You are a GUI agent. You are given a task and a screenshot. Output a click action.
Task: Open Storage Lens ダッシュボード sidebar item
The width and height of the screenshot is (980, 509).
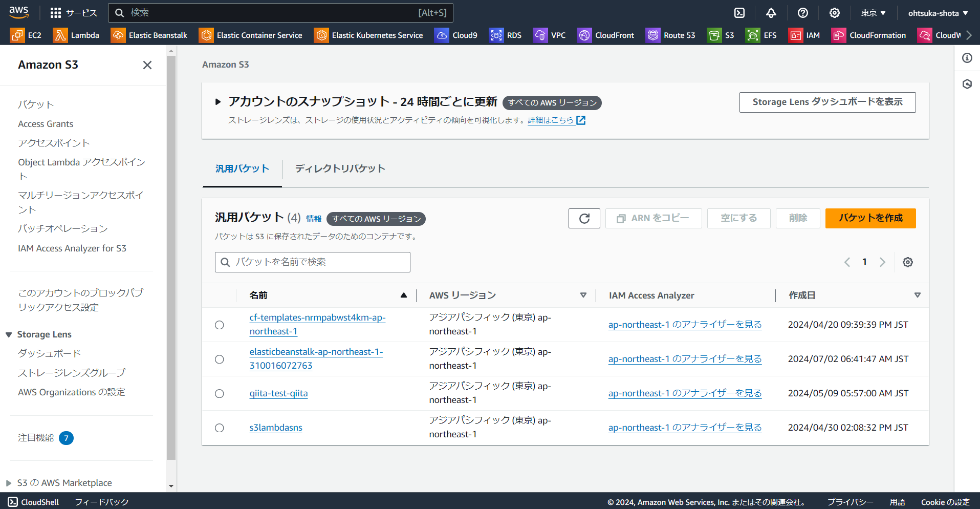click(49, 354)
